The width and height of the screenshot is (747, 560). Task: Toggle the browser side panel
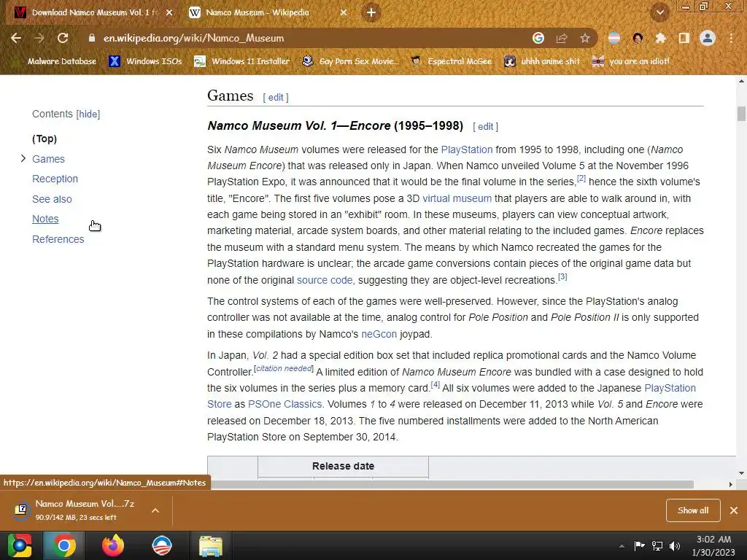[684, 38]
